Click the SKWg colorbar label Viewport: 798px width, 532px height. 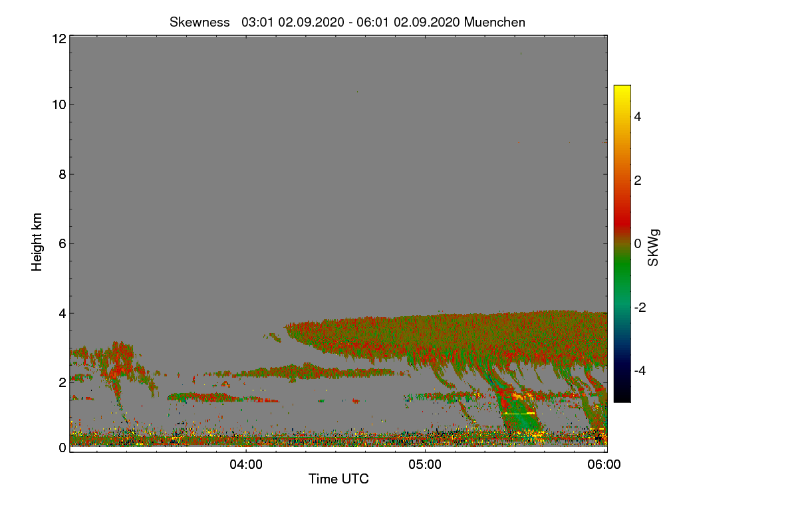pyautogui.click(x=654, y=247)
